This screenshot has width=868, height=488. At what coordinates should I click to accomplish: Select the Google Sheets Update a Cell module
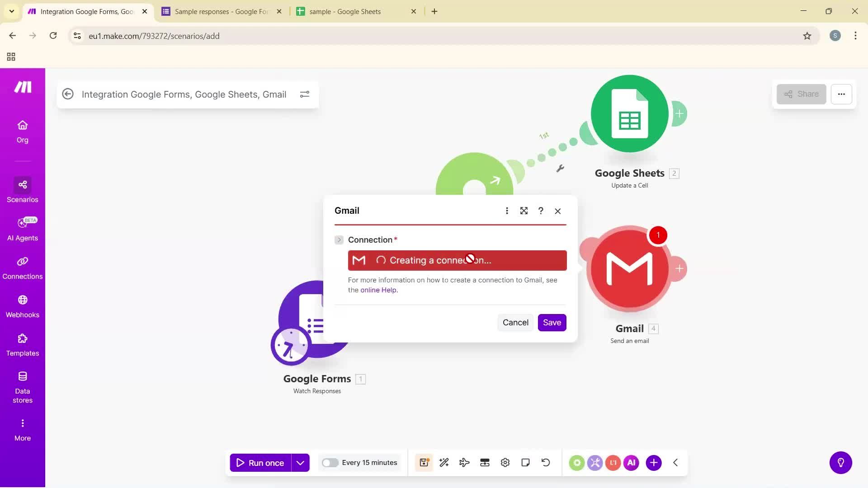click(x=629, y=114)
